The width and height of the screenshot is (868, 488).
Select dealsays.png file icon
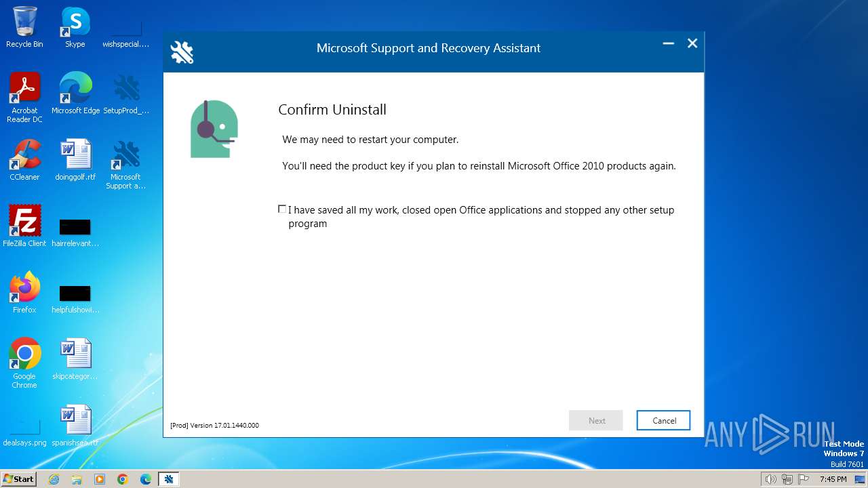[x=24, y=434]
